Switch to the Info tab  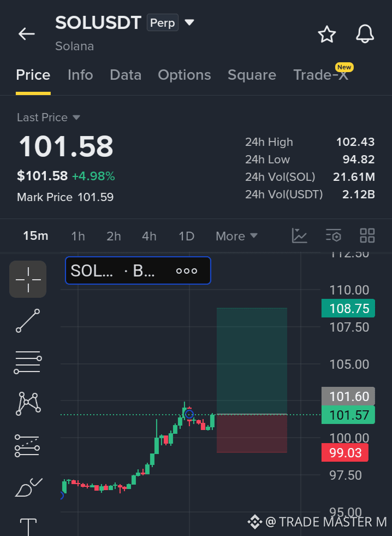coord(80,75)
